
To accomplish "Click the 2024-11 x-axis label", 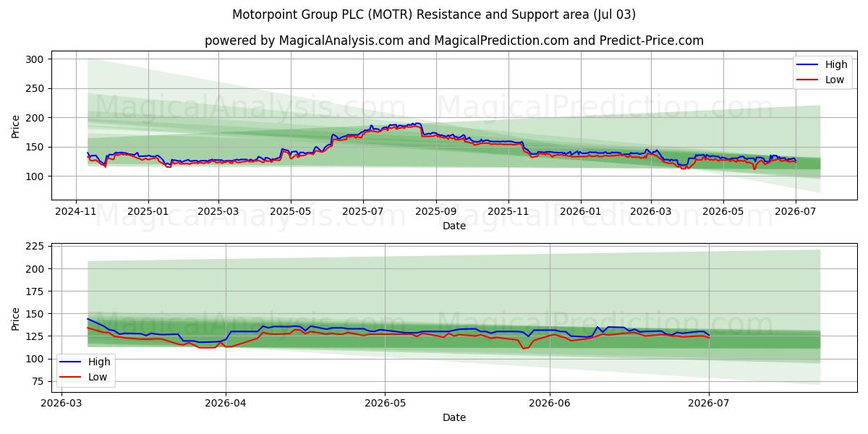I will pos(77,211).
